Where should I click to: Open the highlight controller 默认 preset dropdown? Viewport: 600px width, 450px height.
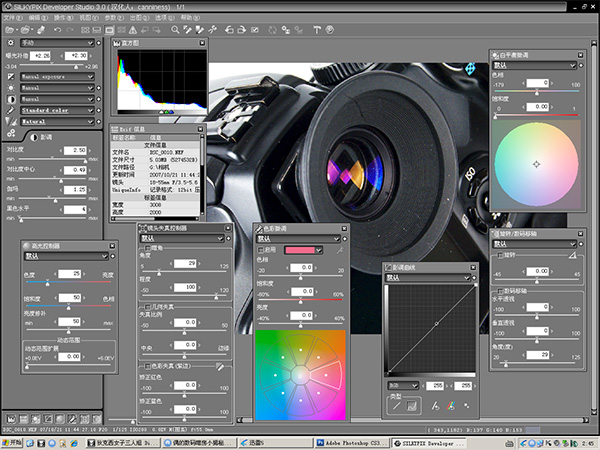pos(66,256)
